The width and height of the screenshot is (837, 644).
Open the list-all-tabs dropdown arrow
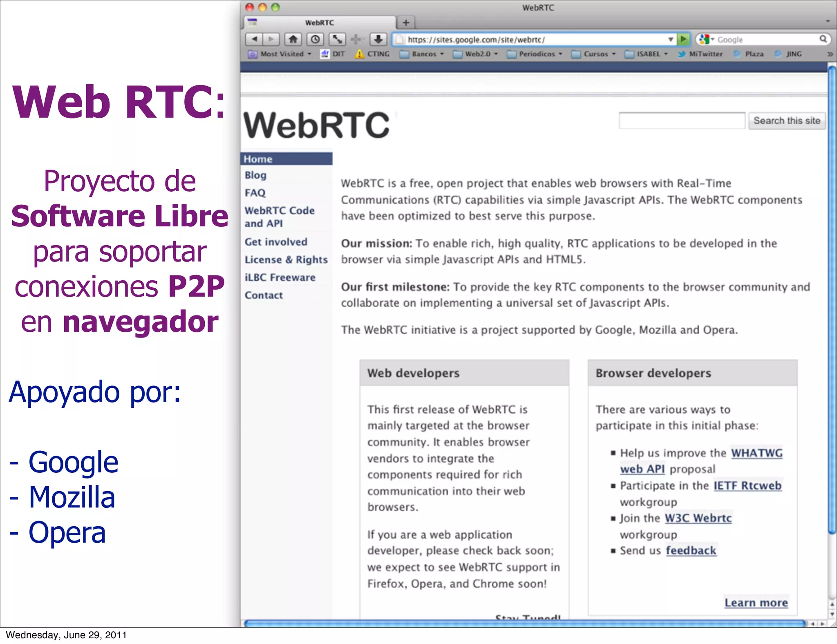coord(828,21)
